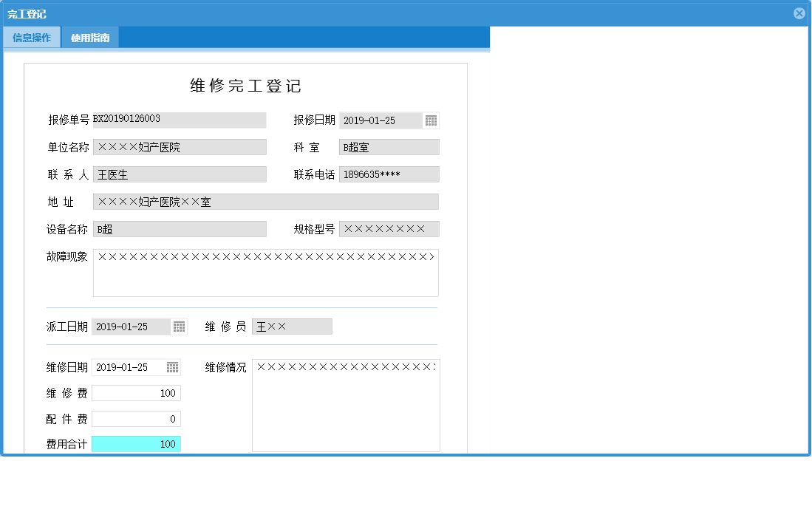Open the 报修日期 calendar picker
This screenshot has width=812, height=526.
pos(431,120)
